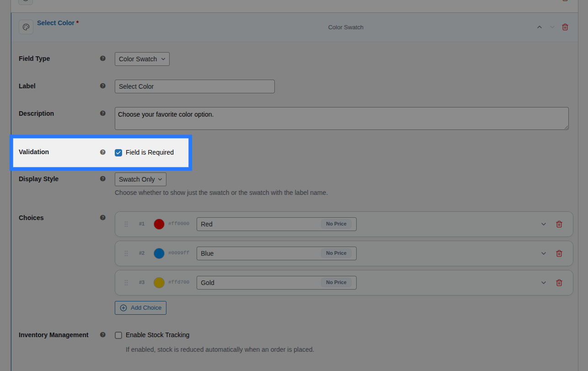The height and width of the screenshot is (371, 588).
Task: Delete the Gold choice
Action: click(x=559, y=283)
